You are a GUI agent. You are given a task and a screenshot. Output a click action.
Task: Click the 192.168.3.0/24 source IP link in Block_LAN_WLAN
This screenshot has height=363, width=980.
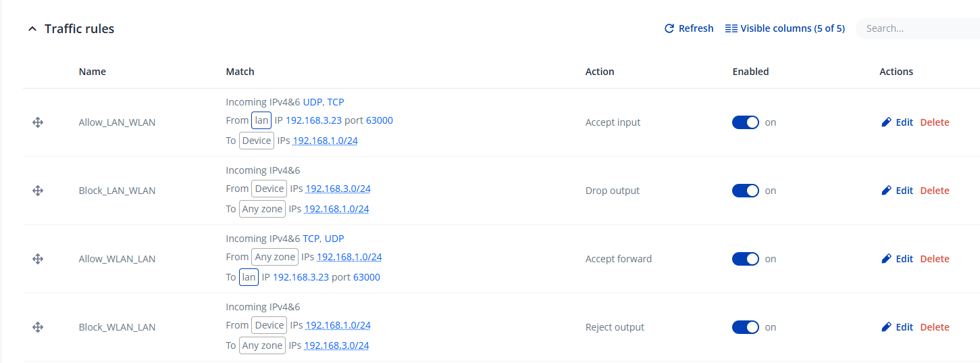click(338, 189)
